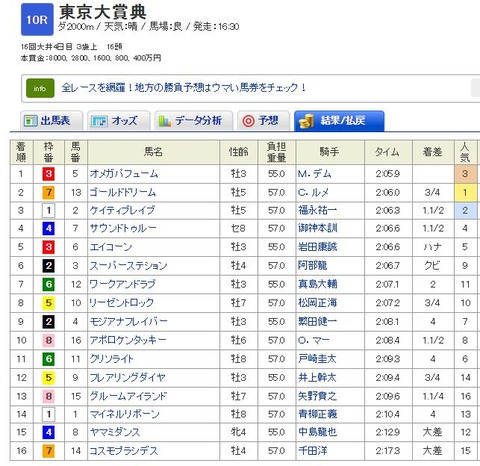Open horse エイコーン

111,247
